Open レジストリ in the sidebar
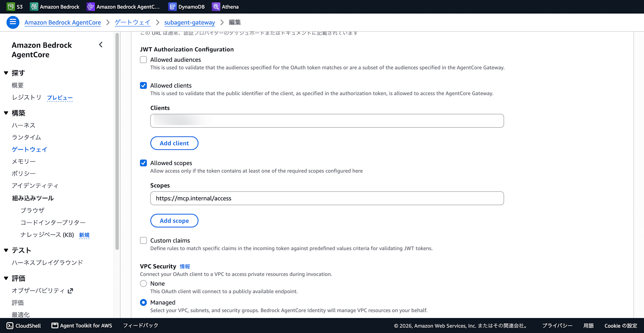Image resolution: width=644 pixels, height=333 pixels. pos(27,97)
